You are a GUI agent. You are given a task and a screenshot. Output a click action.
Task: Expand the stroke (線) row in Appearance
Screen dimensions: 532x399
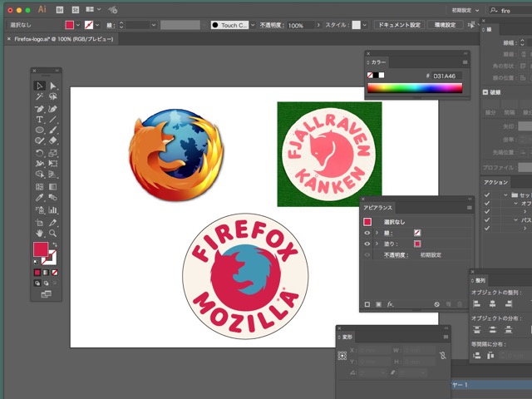[x=377, y=233]
